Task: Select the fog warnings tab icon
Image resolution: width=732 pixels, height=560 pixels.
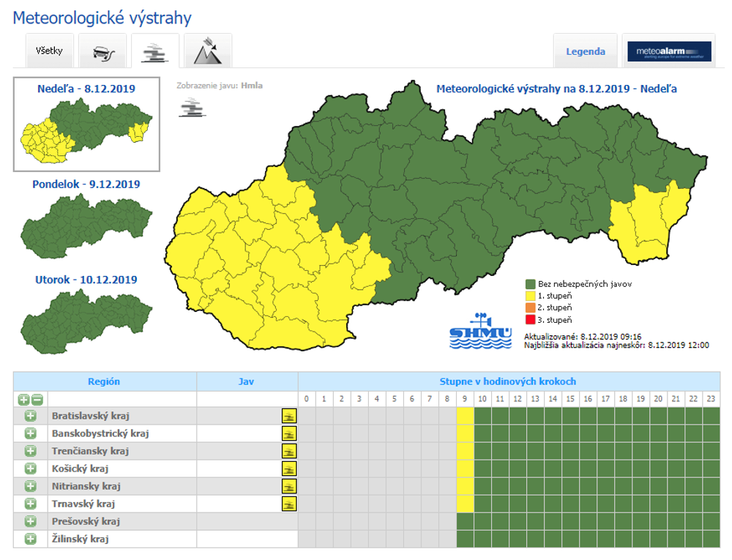Action: (x=155, y=52)
